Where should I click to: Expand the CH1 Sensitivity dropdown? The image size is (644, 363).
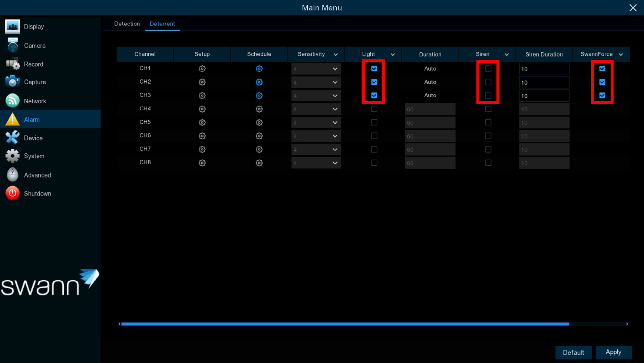316,69
